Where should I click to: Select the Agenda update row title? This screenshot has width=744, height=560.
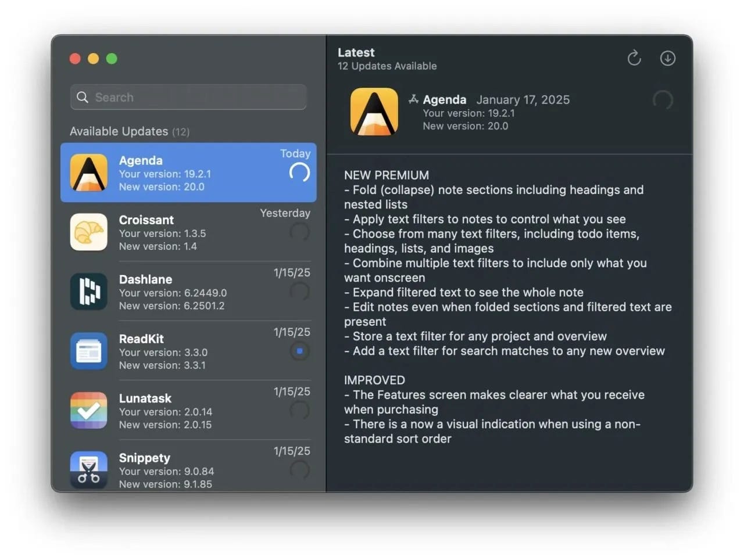(141, 160)
